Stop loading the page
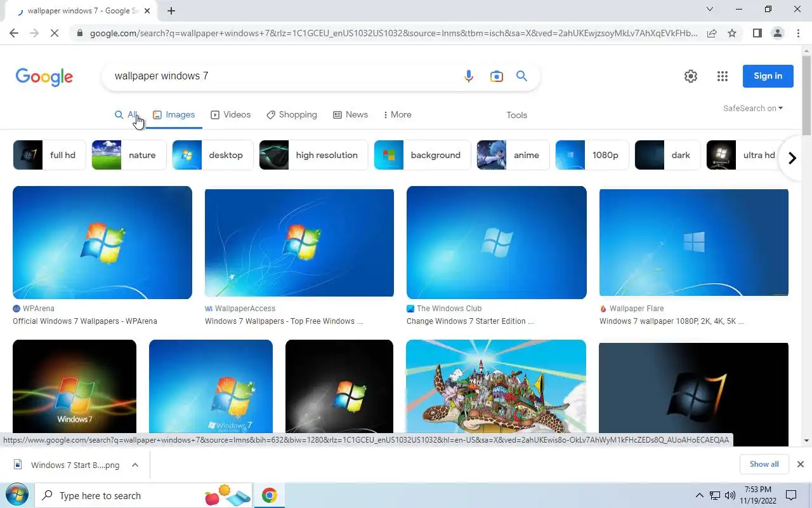Viewport: 812px width, 508px height. [x=55, y=33]
